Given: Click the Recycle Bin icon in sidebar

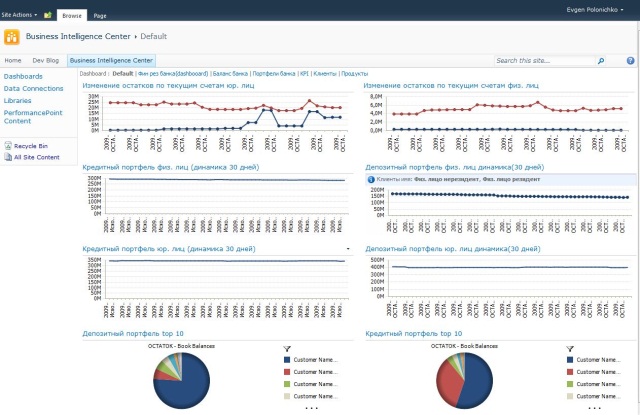Looking at the screenshot, I should point(7,146).
